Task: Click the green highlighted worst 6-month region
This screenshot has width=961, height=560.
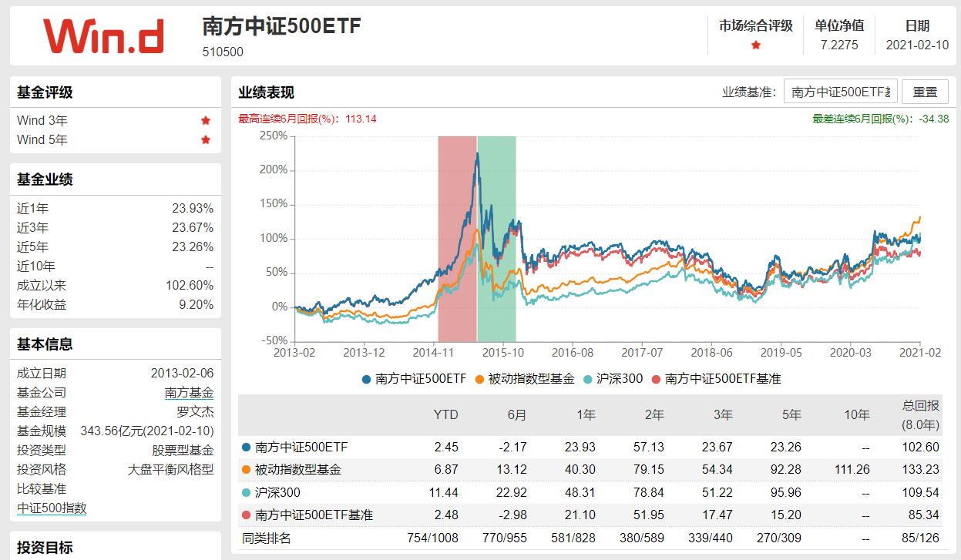Action: [x=496, y=238]
